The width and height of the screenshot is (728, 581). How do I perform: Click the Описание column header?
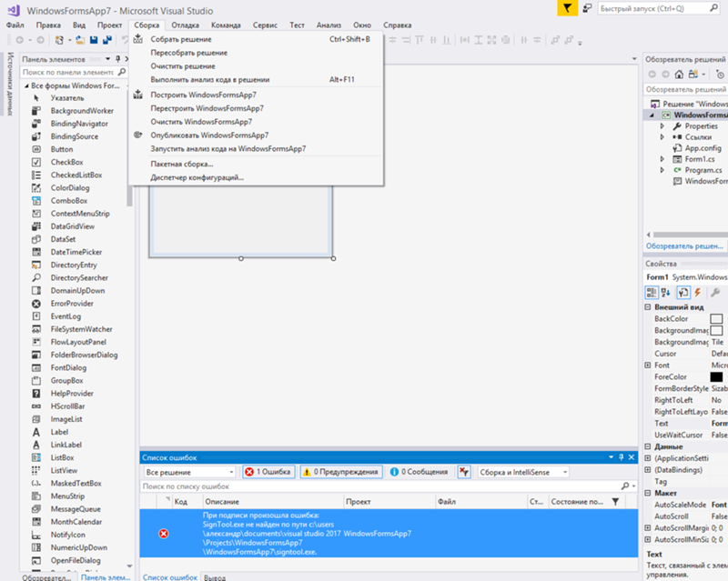pyautogui.click(x=274, y=502)
